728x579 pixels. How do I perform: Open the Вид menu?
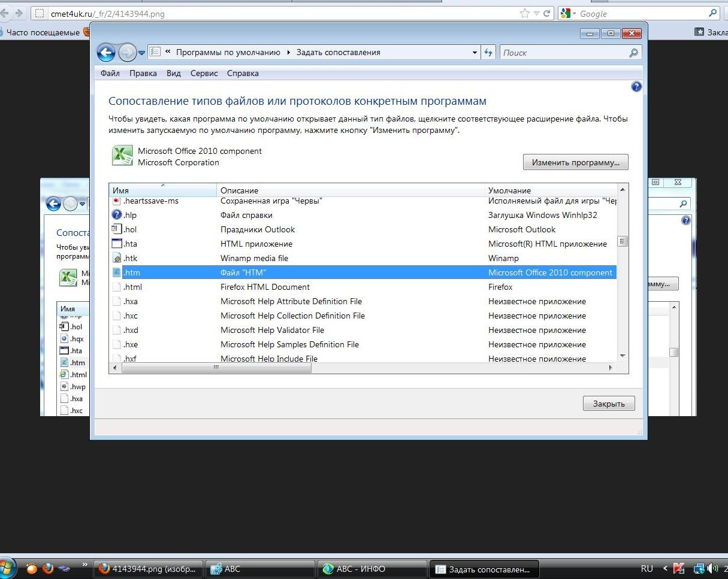coord(174,73)
